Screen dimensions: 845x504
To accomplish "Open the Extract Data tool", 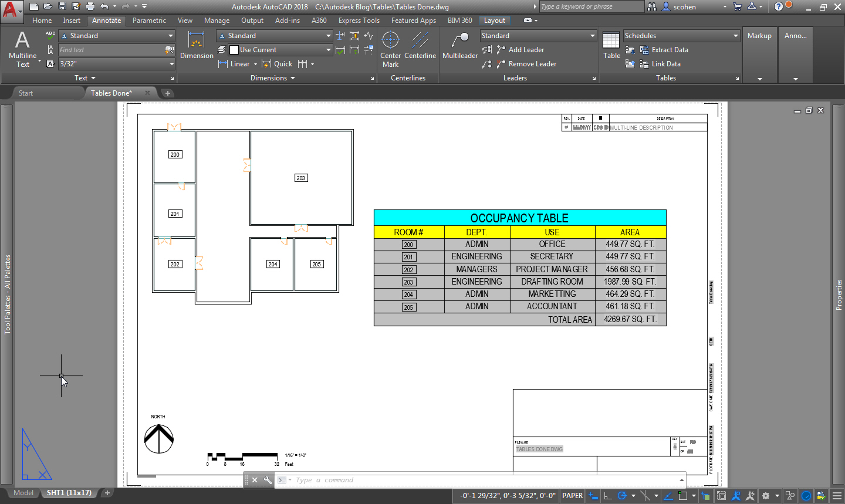I will tap(664, 50).
